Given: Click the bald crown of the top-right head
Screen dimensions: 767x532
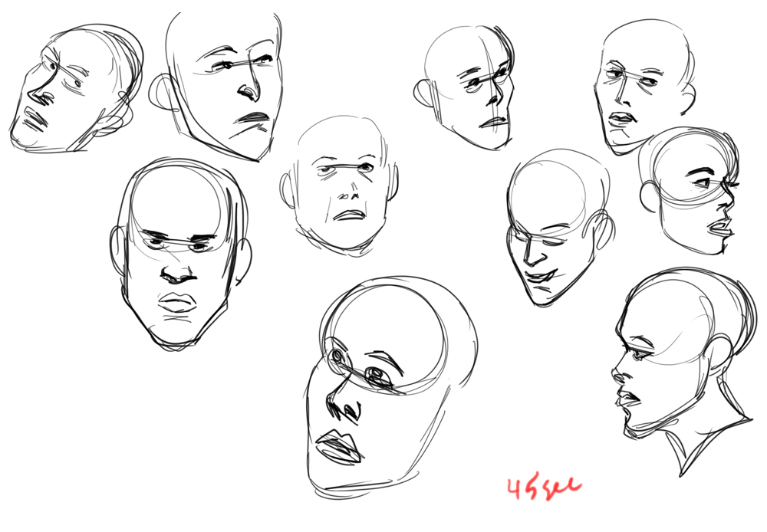Looking at the screenshot, I should click(x=644, y=38).
